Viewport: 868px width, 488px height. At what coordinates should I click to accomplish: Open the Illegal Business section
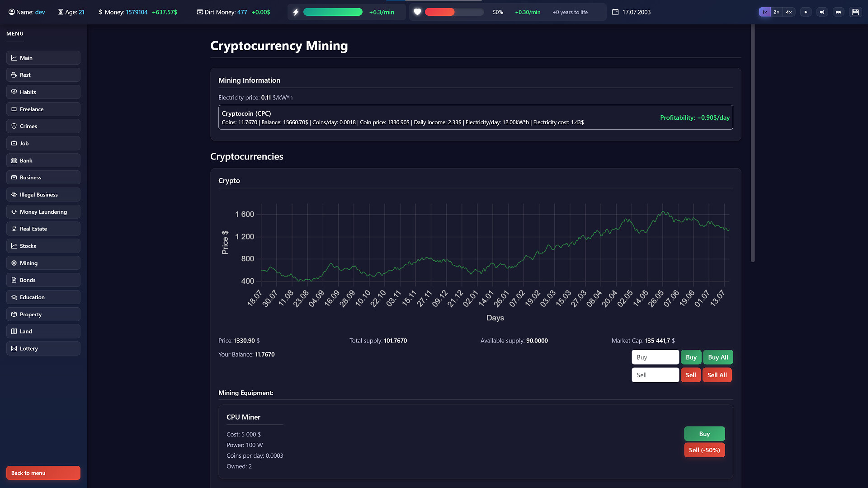tap(43, 195)
